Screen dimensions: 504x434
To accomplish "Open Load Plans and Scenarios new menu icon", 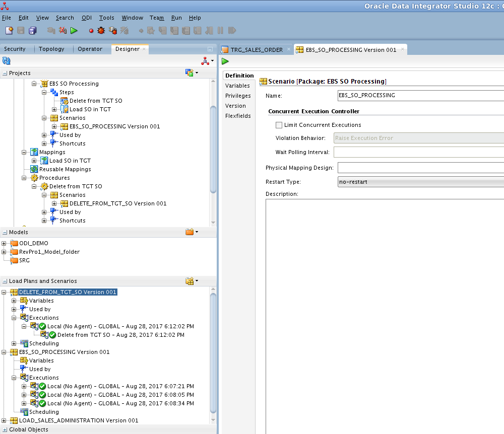I will [192, 281].
